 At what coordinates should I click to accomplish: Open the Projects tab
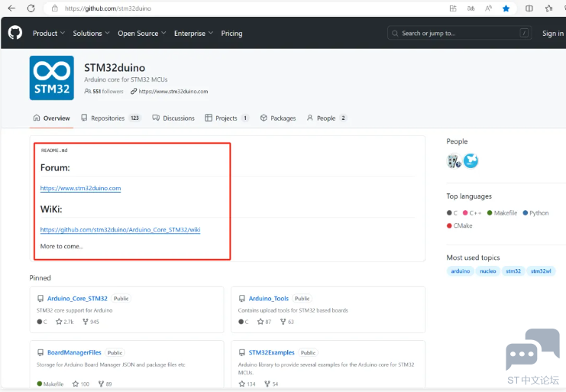[x=227, y=118]
